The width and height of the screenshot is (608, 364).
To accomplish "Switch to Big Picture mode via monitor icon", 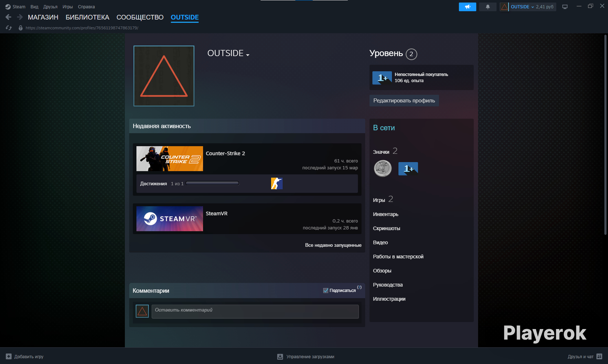I will [565, 7].
